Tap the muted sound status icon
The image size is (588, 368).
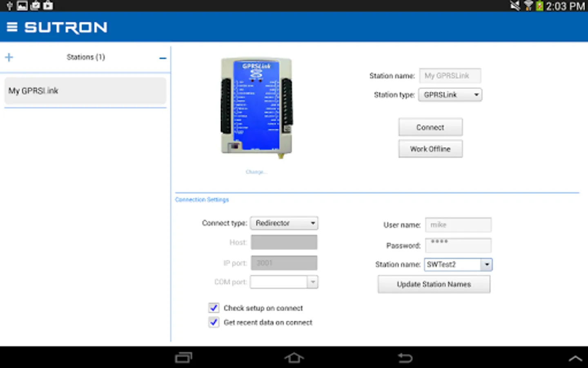click(515, 6)
